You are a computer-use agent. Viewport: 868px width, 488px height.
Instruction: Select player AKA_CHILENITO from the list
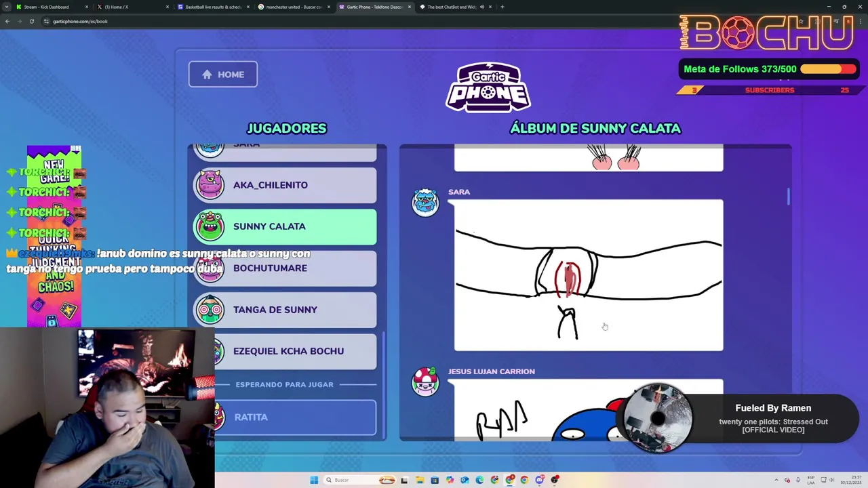[285, 185]
